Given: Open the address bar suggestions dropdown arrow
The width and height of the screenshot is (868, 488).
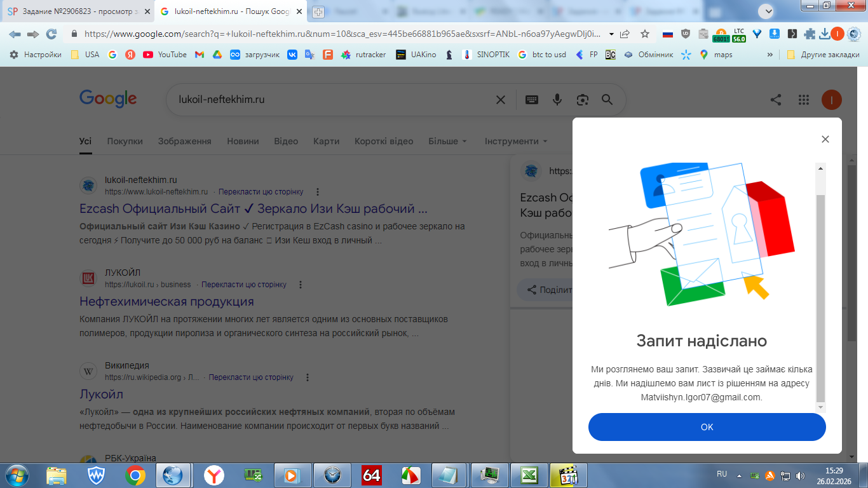Looking at the screenshot, I should point(611,34).
